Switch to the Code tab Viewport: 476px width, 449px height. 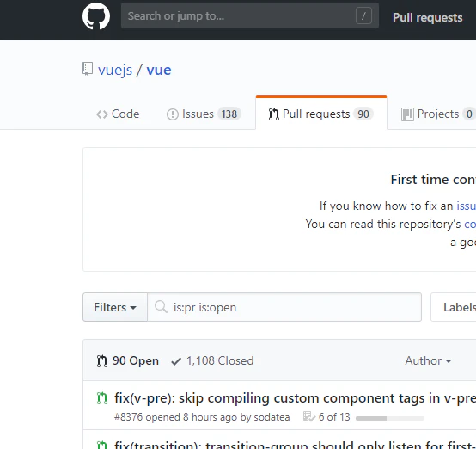tap(118, 114)
